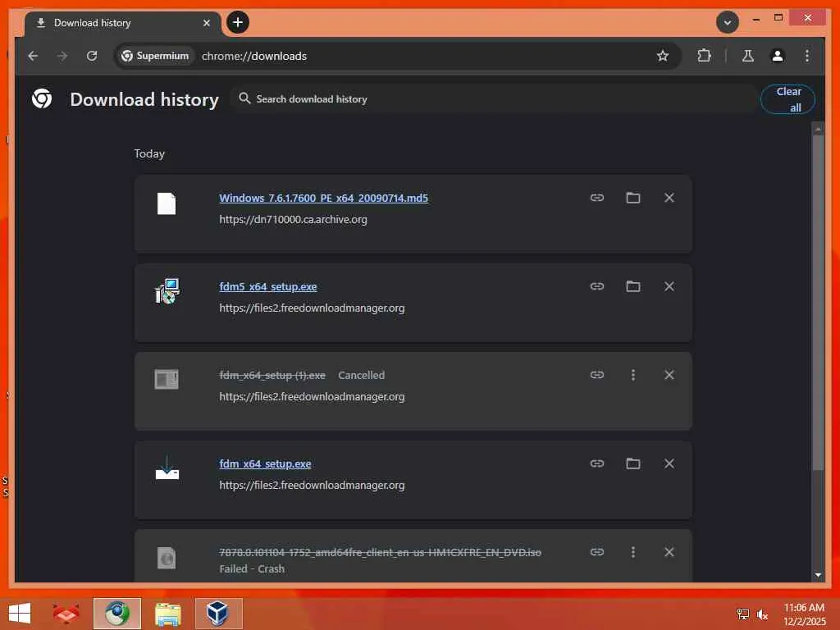Open fdm5_x64_setup.exe download link

[x=268, y=286]
